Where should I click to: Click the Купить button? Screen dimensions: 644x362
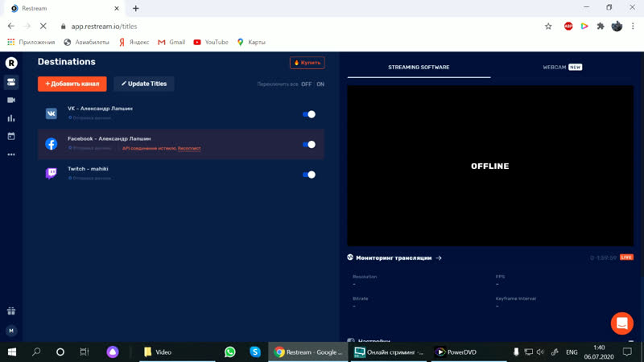[308, 63]
